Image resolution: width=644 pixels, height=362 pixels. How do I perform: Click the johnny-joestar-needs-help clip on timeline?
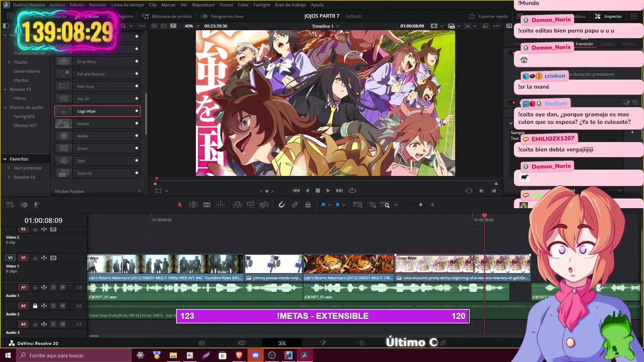274,267
